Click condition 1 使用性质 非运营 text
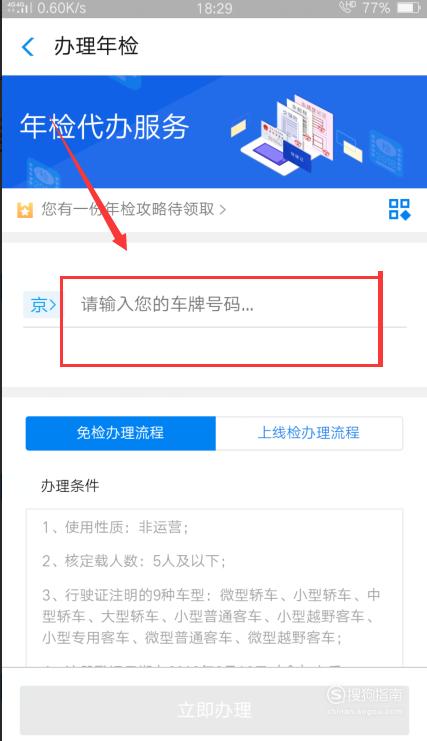Image resolution: width=427 pixels, height=741 pixels. (115, 527)
